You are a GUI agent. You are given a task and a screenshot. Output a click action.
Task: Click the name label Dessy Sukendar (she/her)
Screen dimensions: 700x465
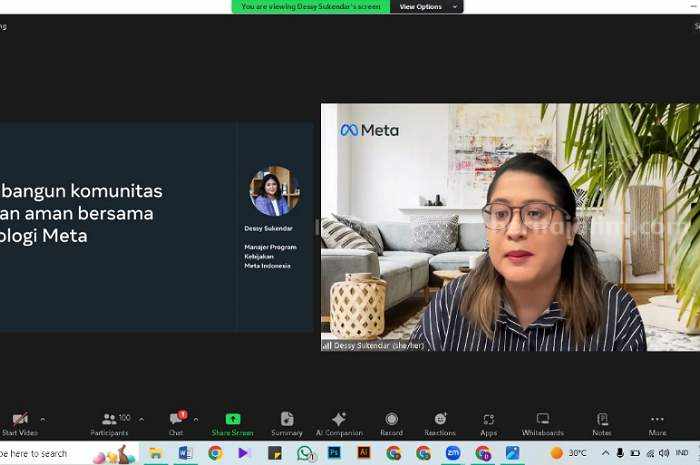coord(378,346)
